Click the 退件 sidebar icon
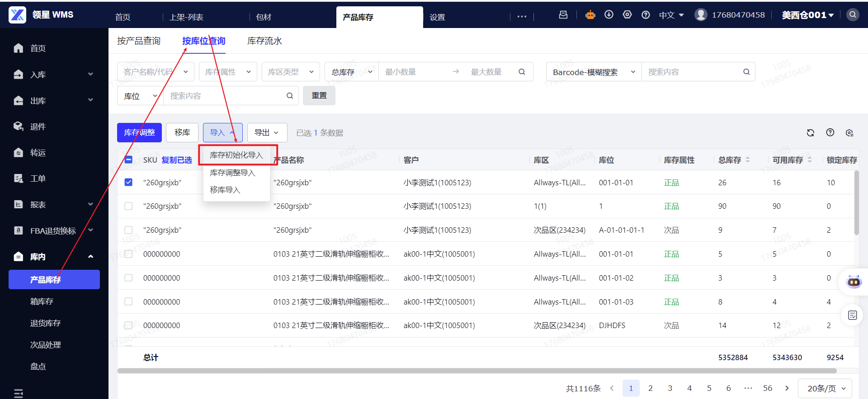The image size is (868, 399). [x=19, y=126]
